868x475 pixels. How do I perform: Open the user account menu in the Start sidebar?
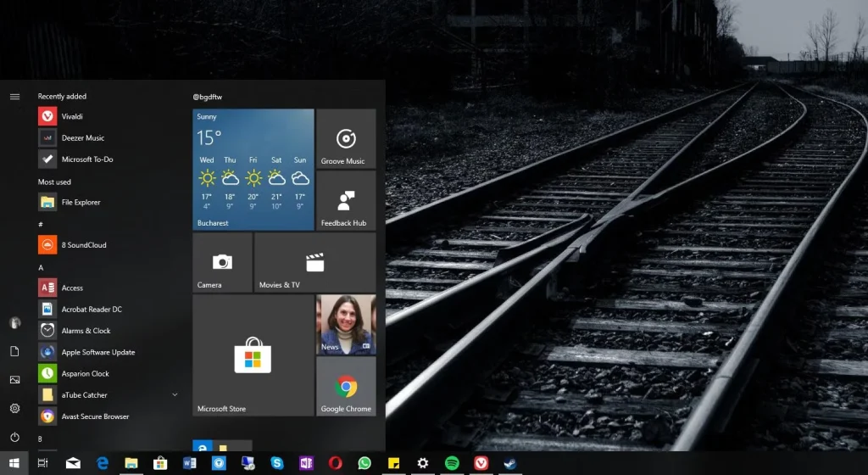14,322
